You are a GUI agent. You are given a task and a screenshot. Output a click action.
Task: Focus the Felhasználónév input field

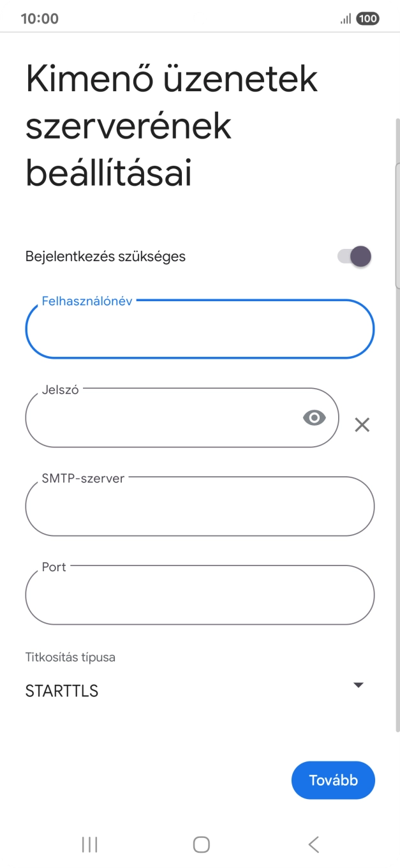[200, 329]
